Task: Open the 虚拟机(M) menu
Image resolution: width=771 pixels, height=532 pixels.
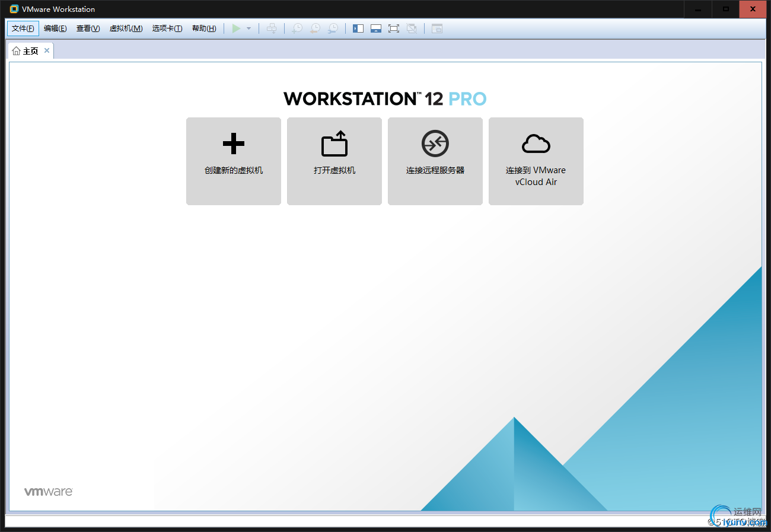Action: [126, 28]
